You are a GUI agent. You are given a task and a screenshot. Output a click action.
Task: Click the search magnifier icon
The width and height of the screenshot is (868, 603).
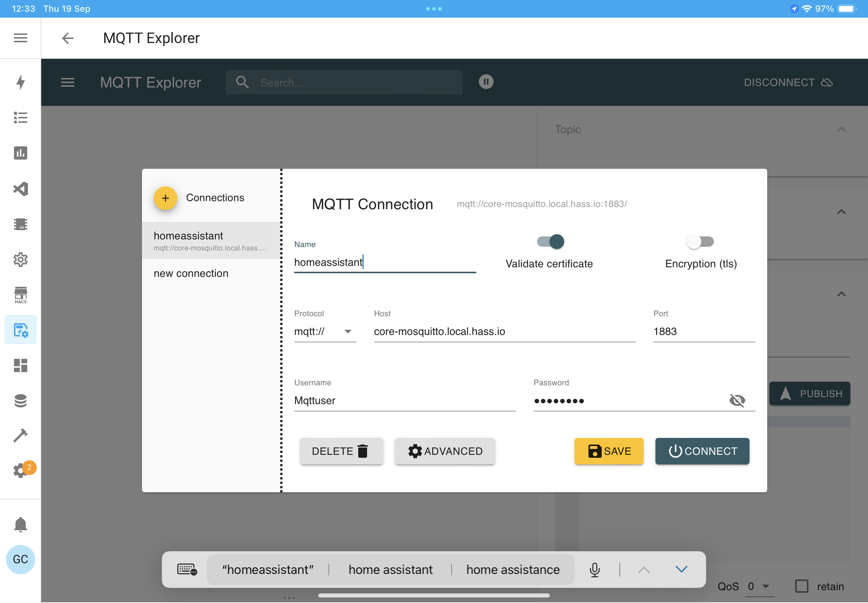(x=242, y=82)
